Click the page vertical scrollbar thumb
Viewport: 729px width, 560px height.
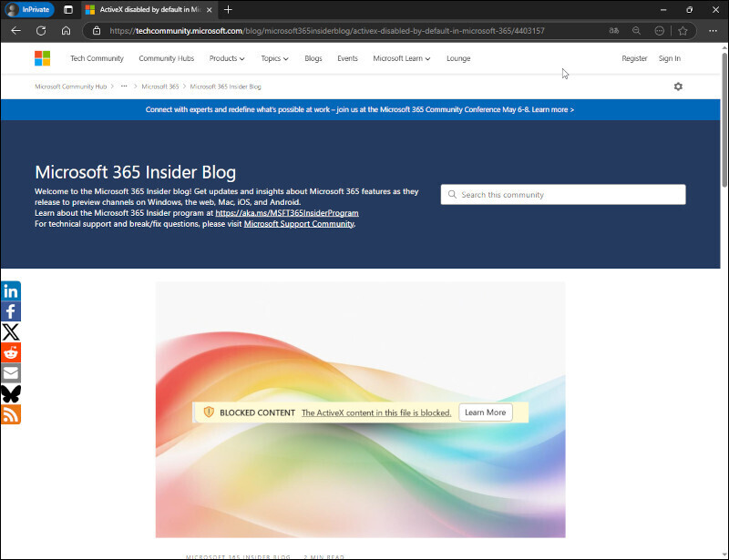(x=724, y=120)
